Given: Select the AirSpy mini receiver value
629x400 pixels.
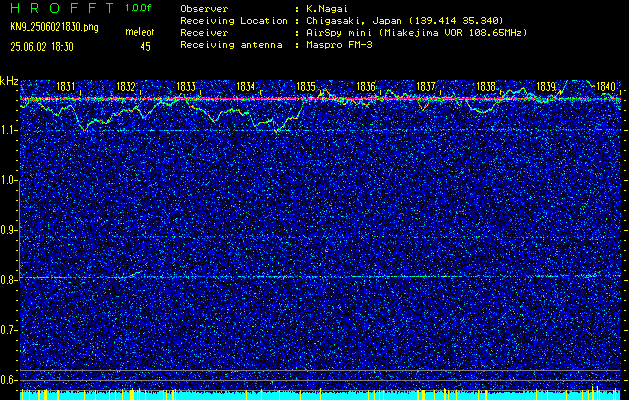Looking at the screenshot, I should point(417,33).
